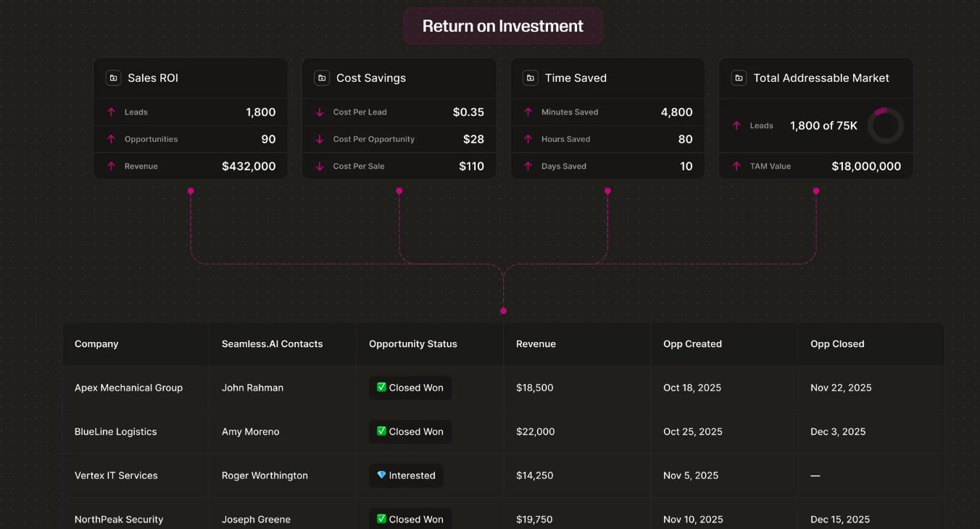The width and height of the screenshot is (980, 529).
Task: Open the John Rahman contact link
Action: 252,388
